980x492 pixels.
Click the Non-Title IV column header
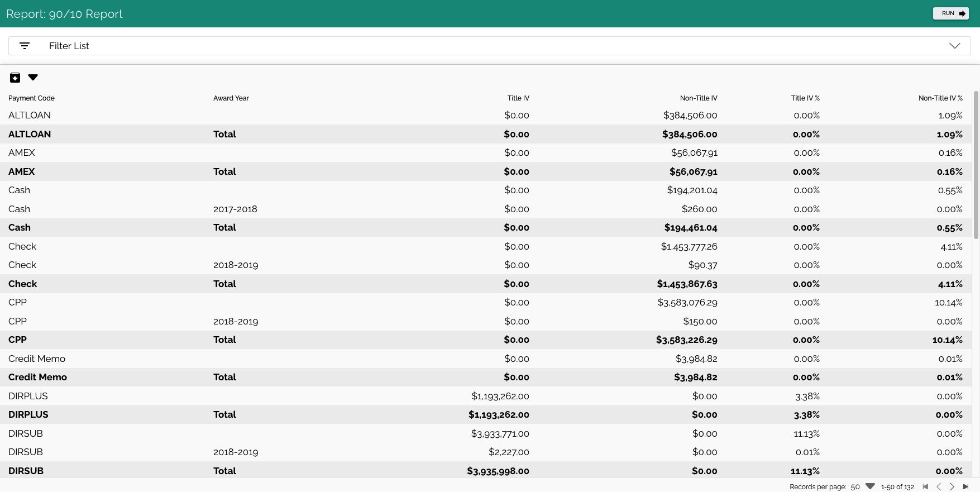click(x=698, y=98)
